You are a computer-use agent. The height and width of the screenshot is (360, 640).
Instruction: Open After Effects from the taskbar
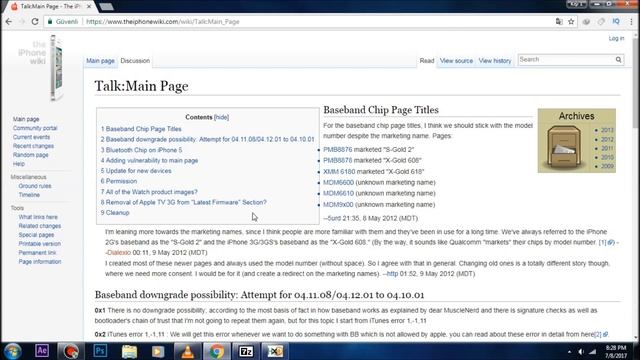[42, 351]
